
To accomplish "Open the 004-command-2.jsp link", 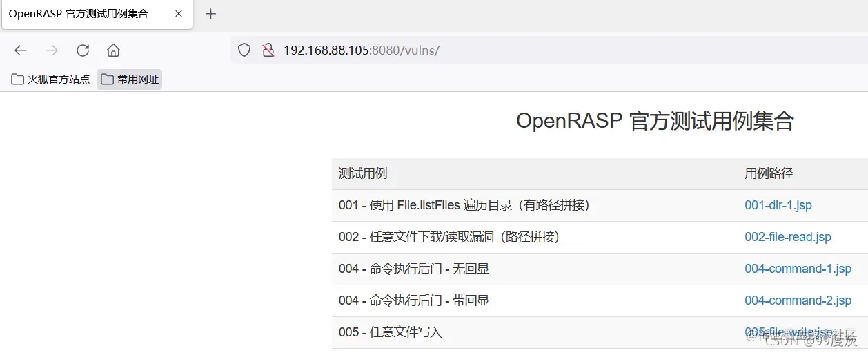I will 798,300.
